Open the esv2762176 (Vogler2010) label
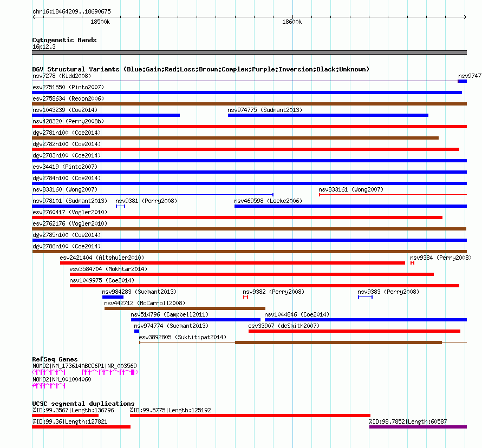This screenshot has height=448, width=482. tap(70, 223)
